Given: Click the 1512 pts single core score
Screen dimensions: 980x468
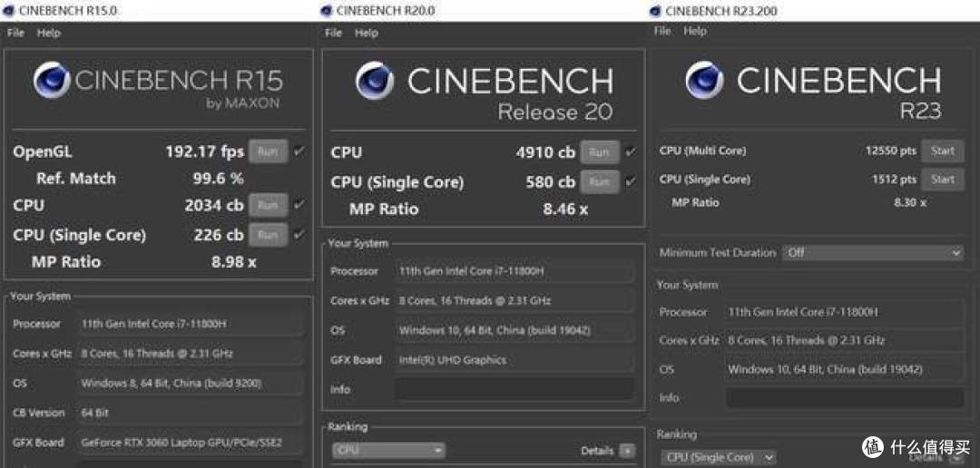Looking at the screenshot, I should (x=895, y=180).
